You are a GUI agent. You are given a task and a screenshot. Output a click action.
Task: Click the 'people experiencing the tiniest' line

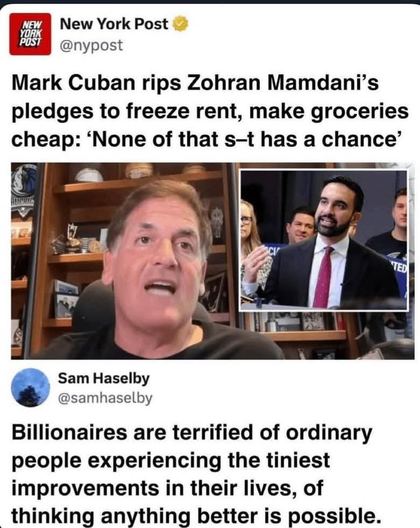pyautogui.click(x=171, y=460)
